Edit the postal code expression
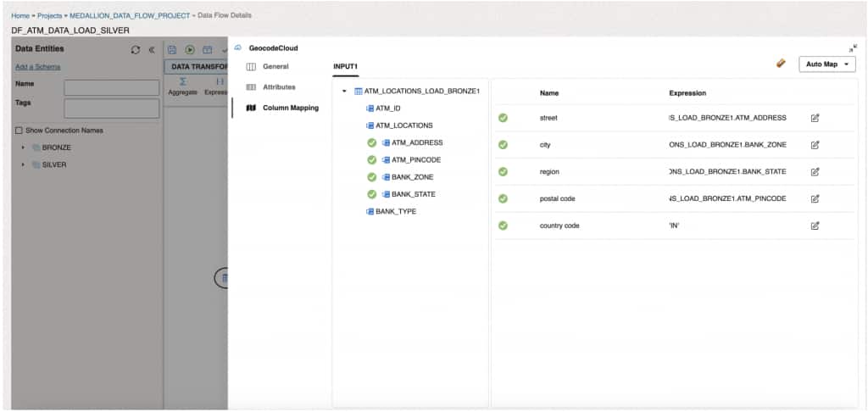 pyautogui.click(x=815, y=199)
